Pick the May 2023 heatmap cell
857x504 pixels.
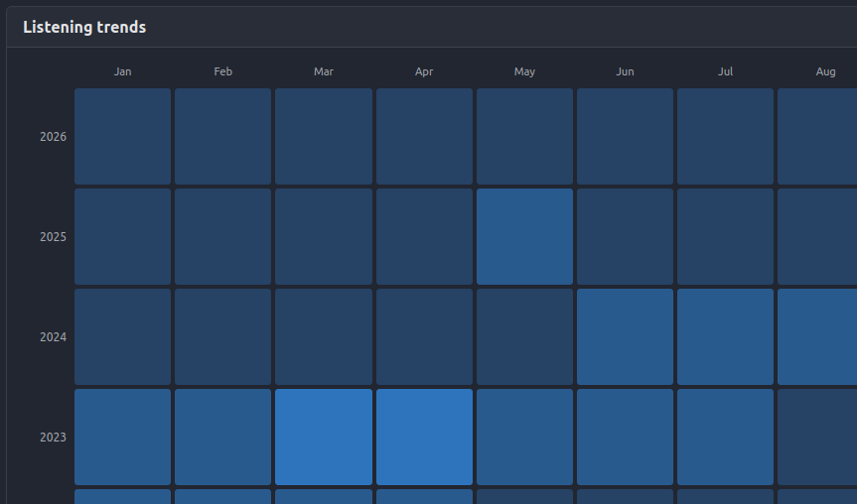524,437
